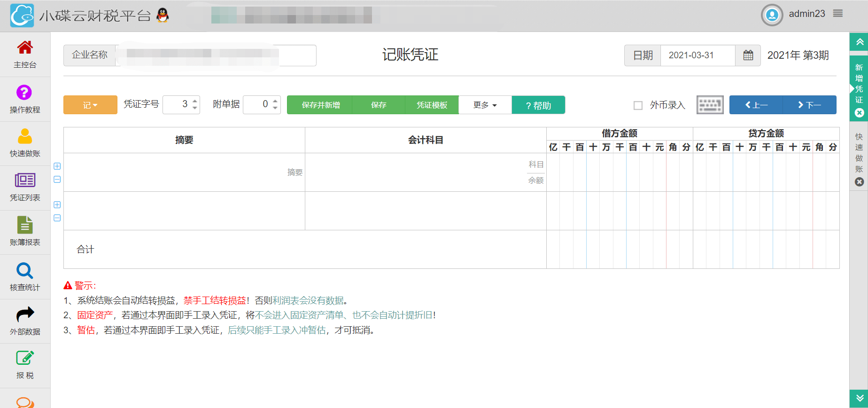The image size is (868, 408).
Task: Click the 凭证模板 button
Action: pos(432,105)
